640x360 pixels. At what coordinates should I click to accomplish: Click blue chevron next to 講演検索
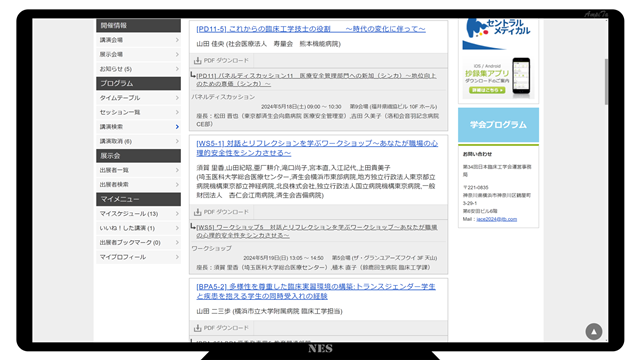click(177, 127)
